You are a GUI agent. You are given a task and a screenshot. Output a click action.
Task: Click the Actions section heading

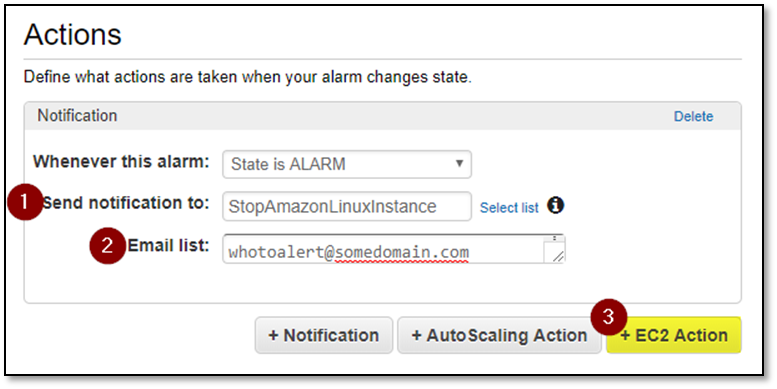(x=72, y=34)
